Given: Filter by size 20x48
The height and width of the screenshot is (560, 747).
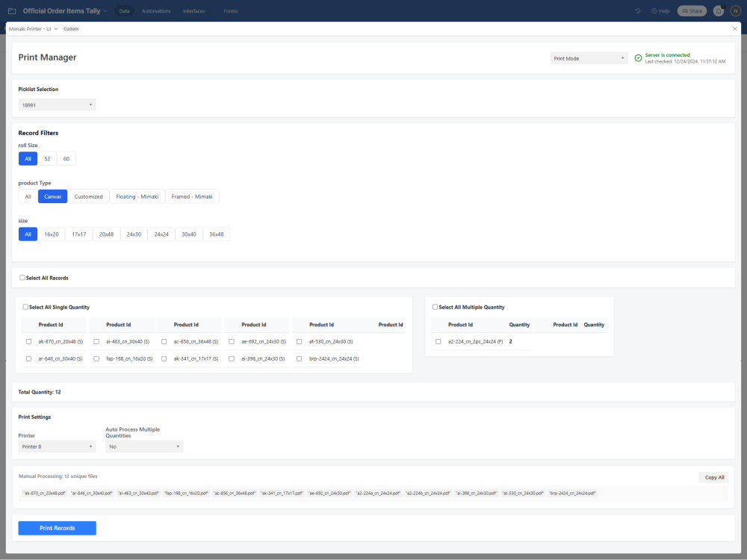Looking at the screenshot, I should click(106, 234).
